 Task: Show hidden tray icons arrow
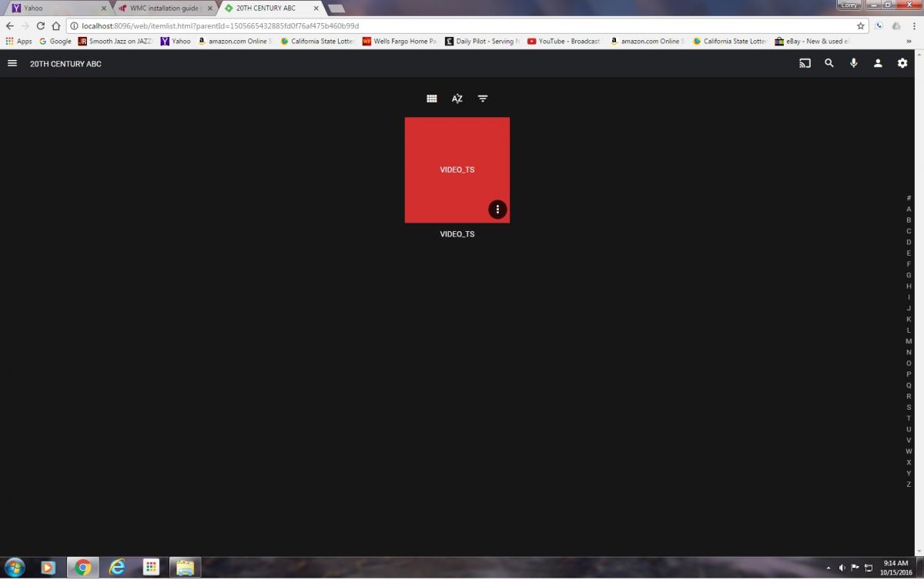(829, 568)
